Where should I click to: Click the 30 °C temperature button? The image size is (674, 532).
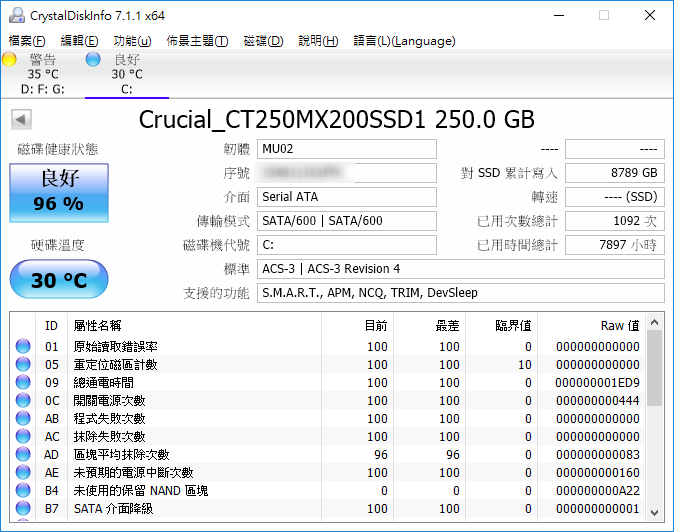pos(59,279)
